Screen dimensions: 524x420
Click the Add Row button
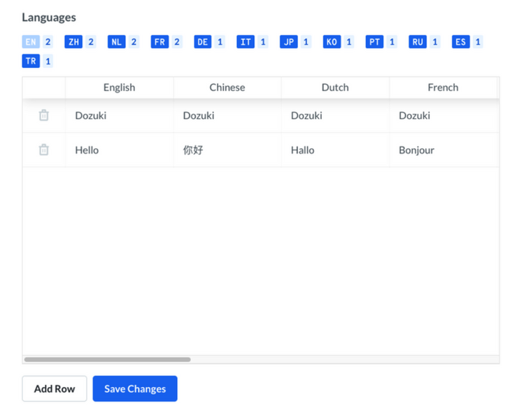tap(55, 388)
